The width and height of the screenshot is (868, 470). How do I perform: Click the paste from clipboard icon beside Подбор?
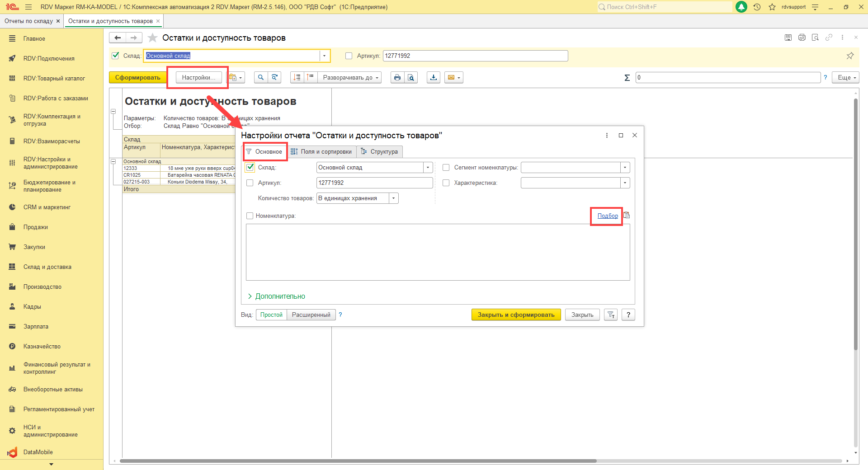click(627, 216)
